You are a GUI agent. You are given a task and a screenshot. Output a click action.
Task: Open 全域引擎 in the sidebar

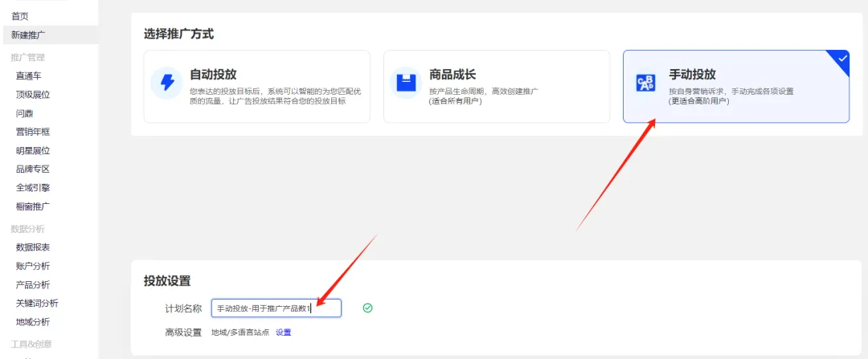33,187
